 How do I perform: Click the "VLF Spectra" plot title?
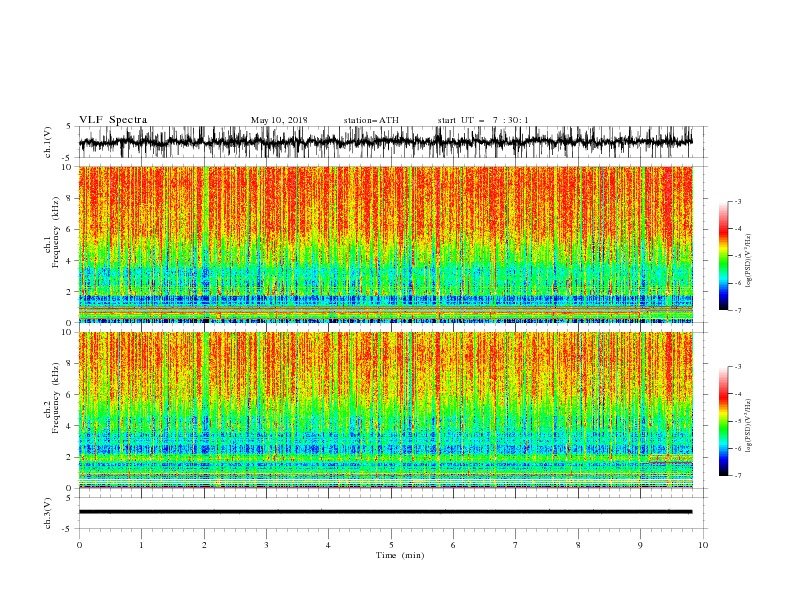[x=113, y=120]
